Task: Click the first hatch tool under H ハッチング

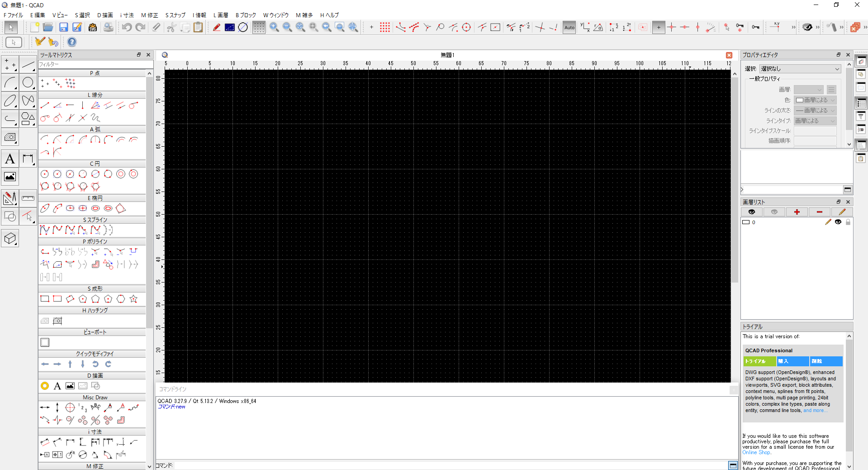Action: (45, 321)
